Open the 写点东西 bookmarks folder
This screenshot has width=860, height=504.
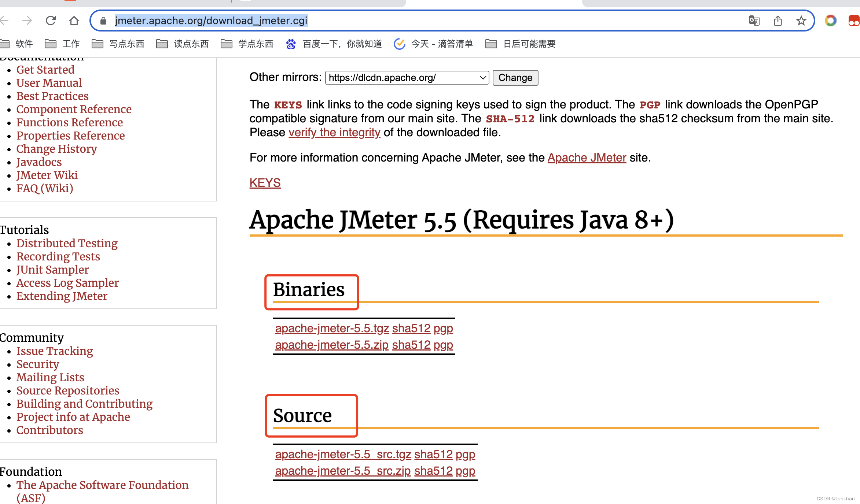point(118,44)
